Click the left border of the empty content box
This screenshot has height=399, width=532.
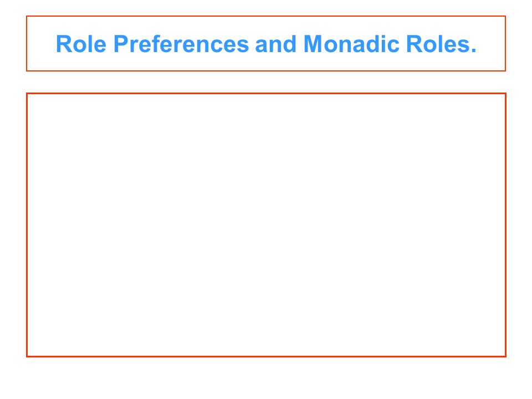click(x=27, y=225)
